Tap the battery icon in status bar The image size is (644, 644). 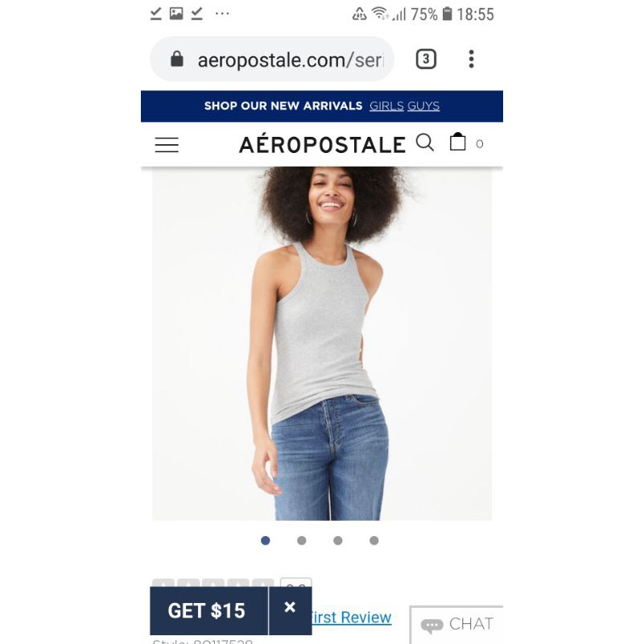448,14
